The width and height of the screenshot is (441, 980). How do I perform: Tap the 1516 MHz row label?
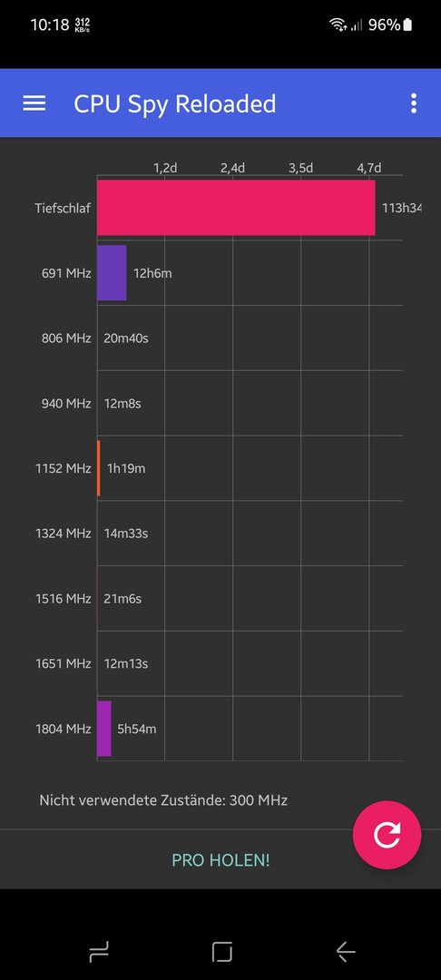64,598
